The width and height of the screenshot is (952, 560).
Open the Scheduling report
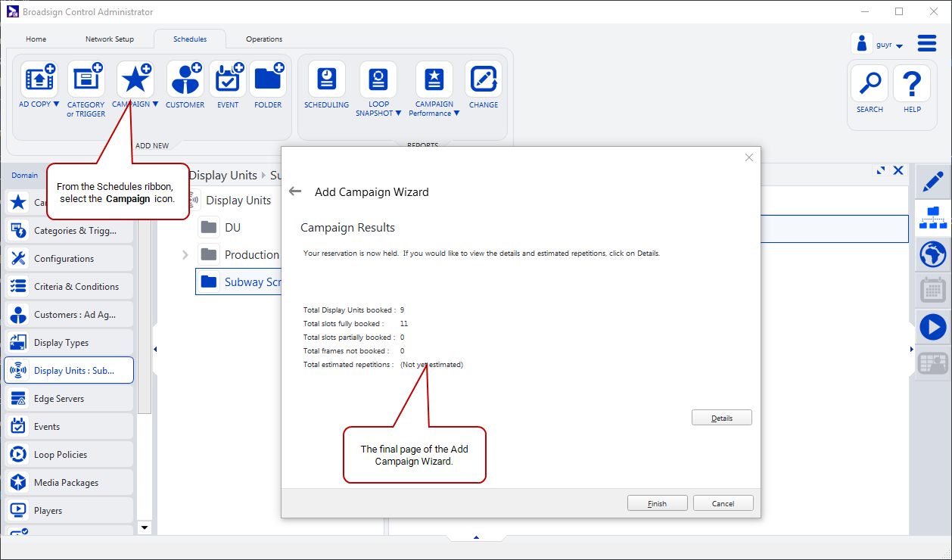pos(327,79)
